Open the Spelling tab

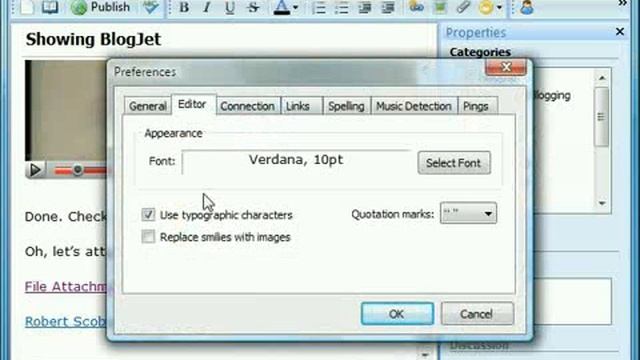[x=347, y=106]
